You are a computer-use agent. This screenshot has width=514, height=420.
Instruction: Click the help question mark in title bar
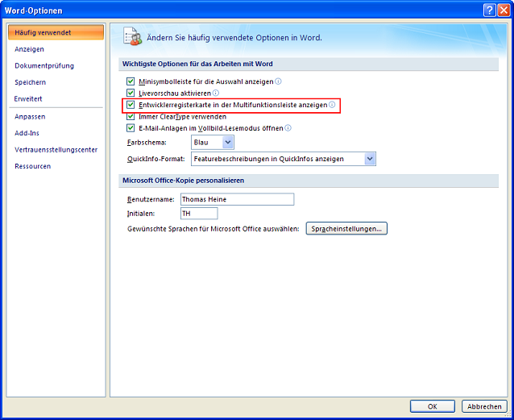click(489, 10)
